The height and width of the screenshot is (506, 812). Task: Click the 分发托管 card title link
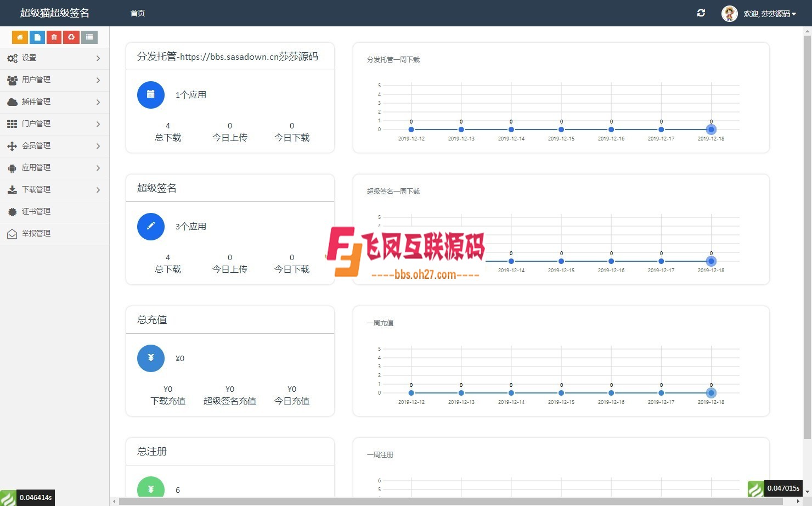click(228, 57)
